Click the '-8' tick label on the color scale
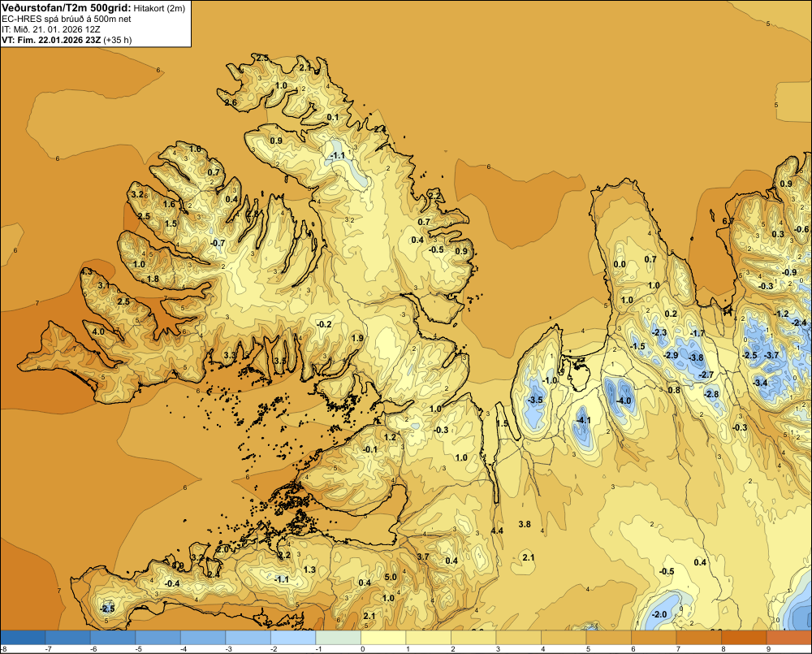The width and height of the screenshot is (812, 654). click(x=3, y=649)
